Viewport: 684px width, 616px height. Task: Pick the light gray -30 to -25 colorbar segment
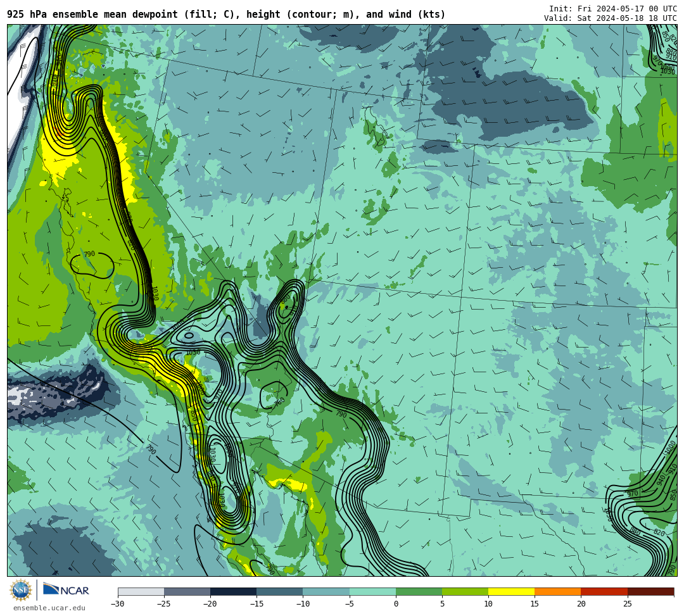pyautogui.click(x=141, y=591)
